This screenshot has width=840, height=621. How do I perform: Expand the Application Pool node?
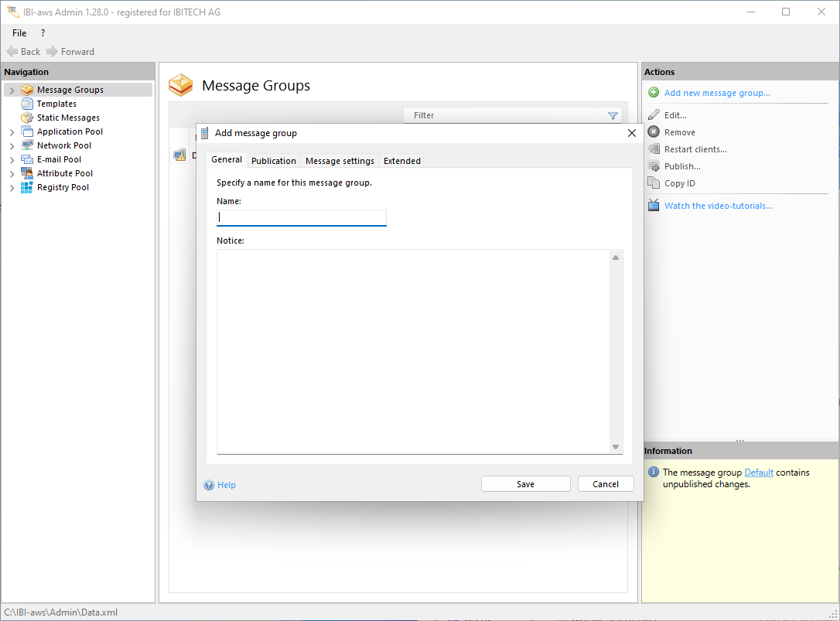(12, 132)
